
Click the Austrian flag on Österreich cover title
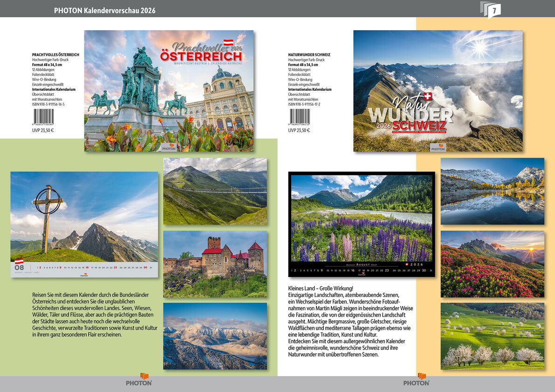point(228,42)
